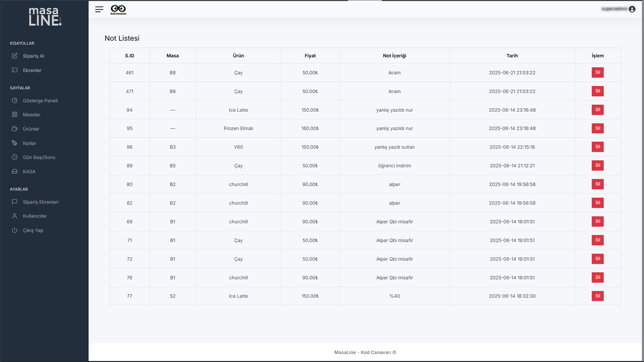
Task: Remove the V60 note using Sil
Action: 597,147
